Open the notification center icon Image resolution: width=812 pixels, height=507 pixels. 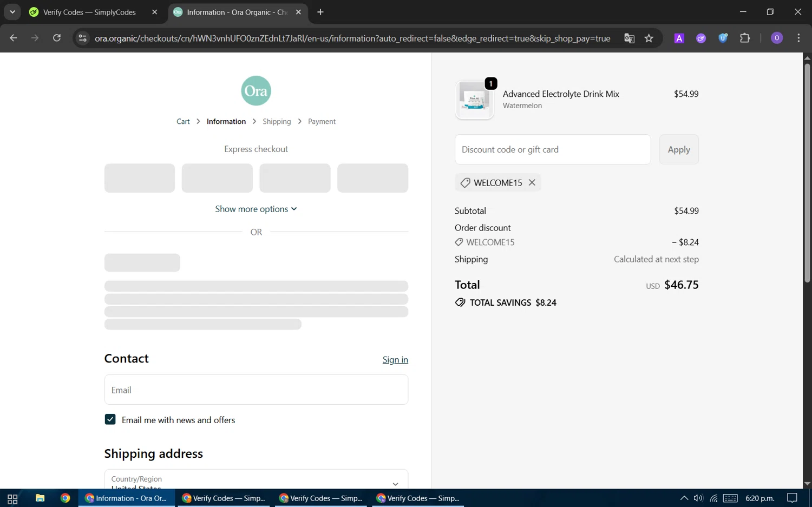[x=792, y=498]
